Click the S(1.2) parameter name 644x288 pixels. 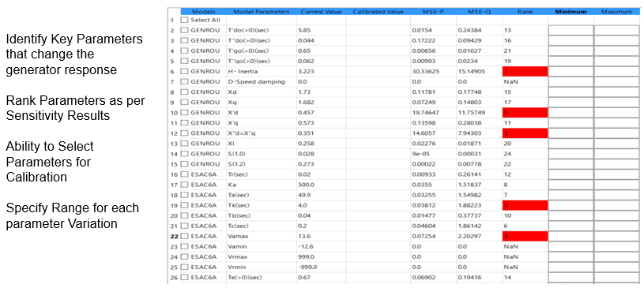point(236,164)
